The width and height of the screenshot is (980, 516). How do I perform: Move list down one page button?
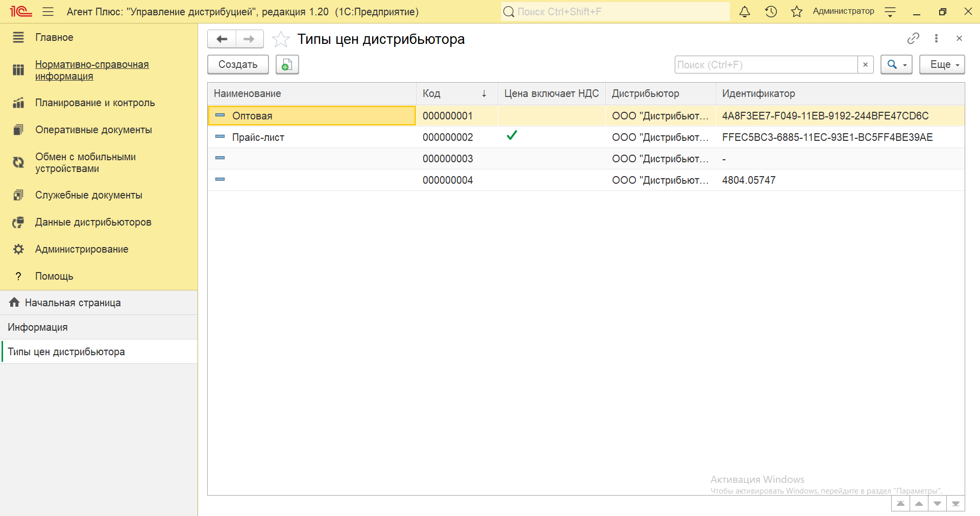pos(937,504)
